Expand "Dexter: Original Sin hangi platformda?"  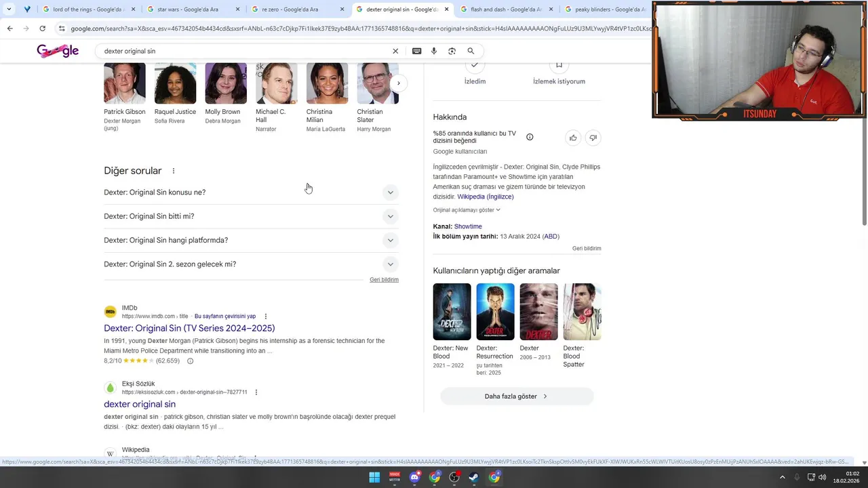[251, 240]
